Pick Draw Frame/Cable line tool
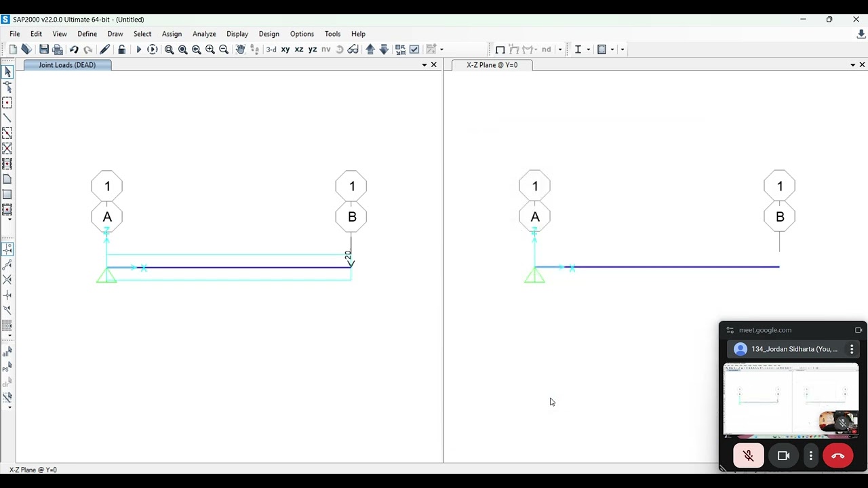This screenshot has height=488, width=868. 7,119
